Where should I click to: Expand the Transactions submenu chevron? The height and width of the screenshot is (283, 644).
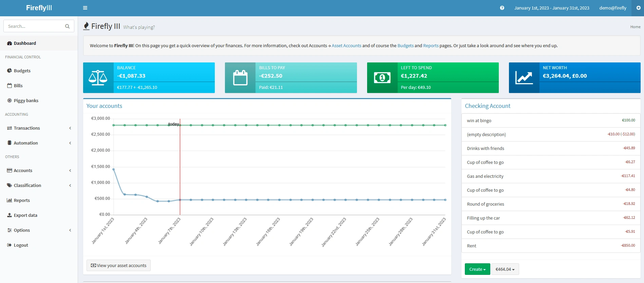(x=70, y=128)
